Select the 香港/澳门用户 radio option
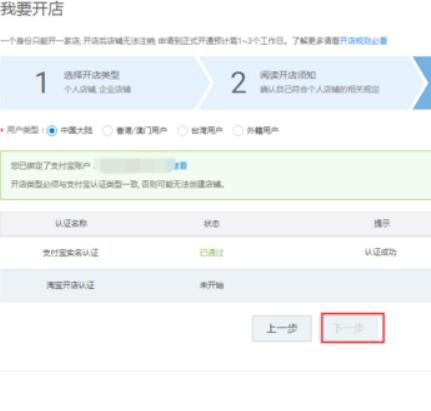Image resolution: width=431 pixels, height=411 pixels. pos(107,131)
